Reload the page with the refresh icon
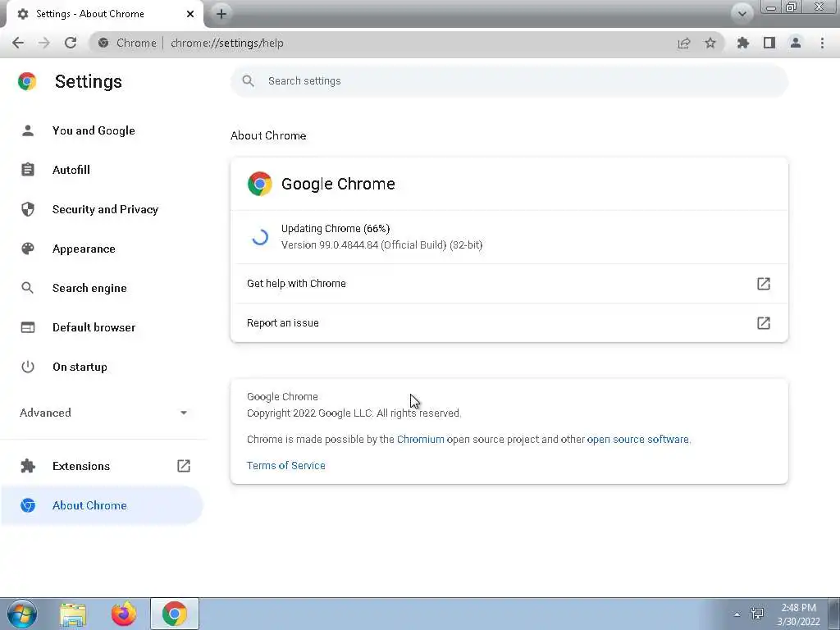 tap(71, 43)
